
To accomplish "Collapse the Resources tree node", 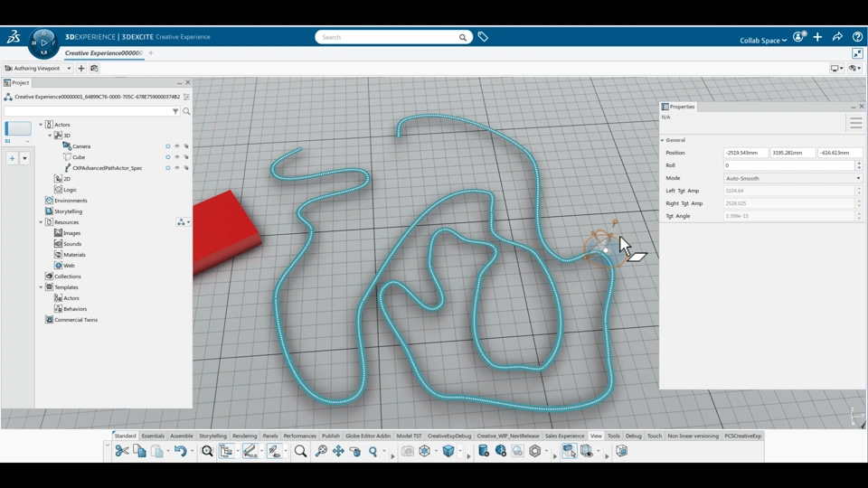I will tap(41, 222).
